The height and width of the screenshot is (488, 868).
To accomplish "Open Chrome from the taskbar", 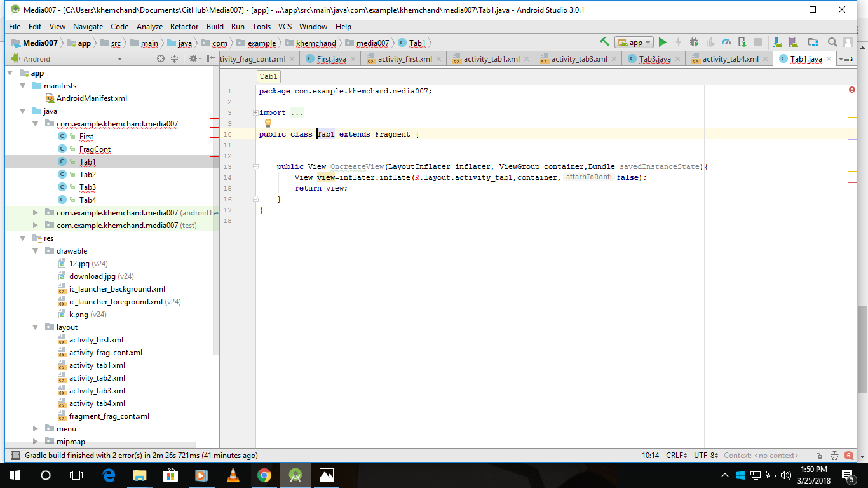I will [x=264, y=475].
